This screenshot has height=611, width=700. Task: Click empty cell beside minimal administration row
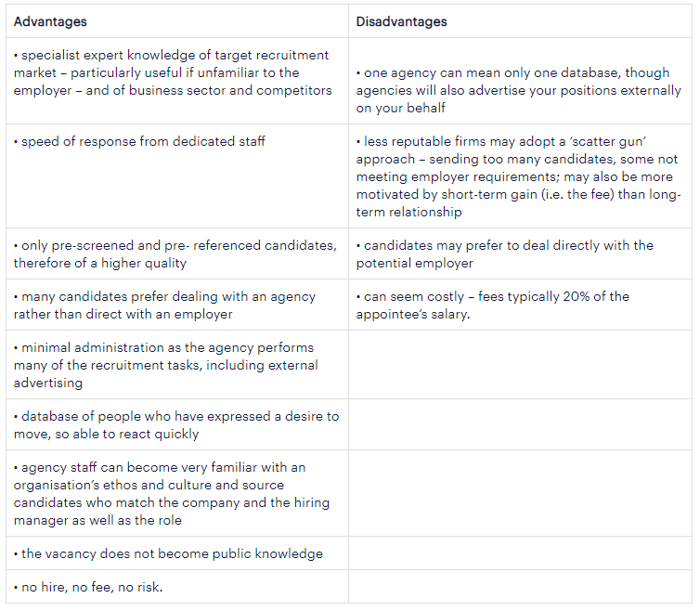(x=520, y=365)
